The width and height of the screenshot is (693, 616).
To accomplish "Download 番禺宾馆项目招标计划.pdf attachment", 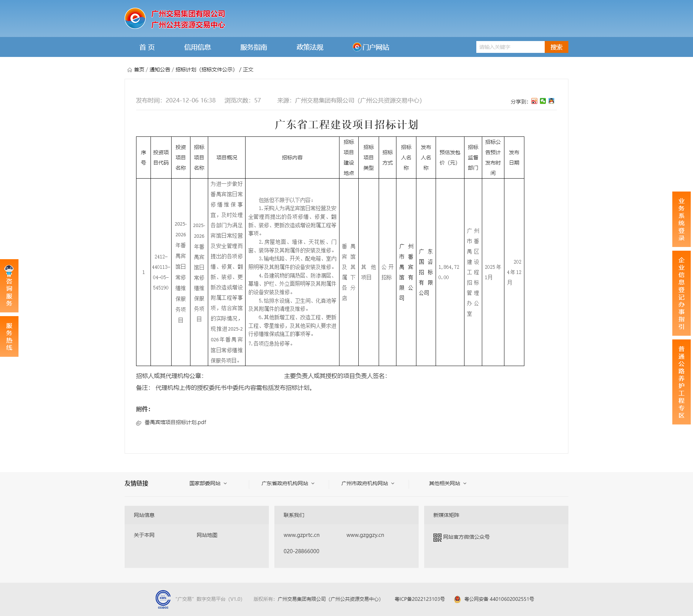I will [175, 422].
